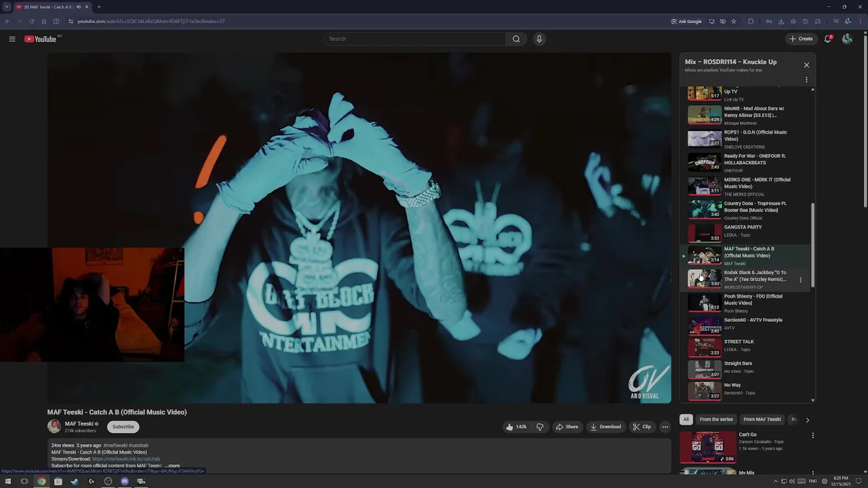Play GANGSTA PARTY by LEEKA

(x=745, y=232)
